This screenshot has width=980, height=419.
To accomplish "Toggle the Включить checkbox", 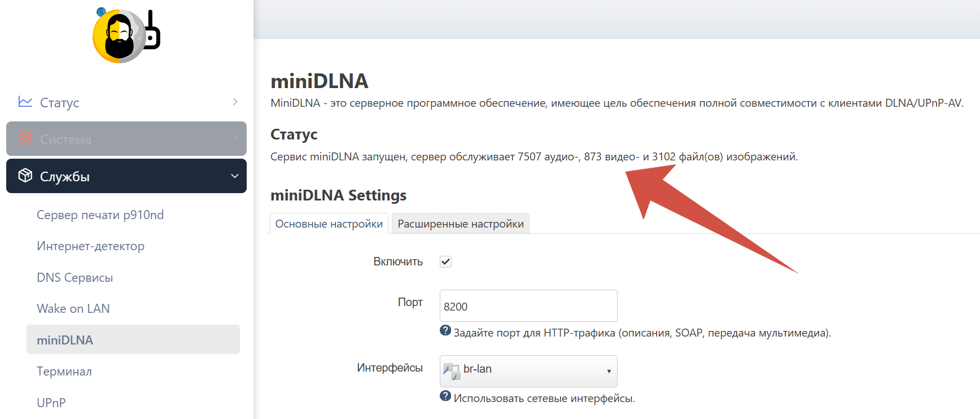I will 446,261.
